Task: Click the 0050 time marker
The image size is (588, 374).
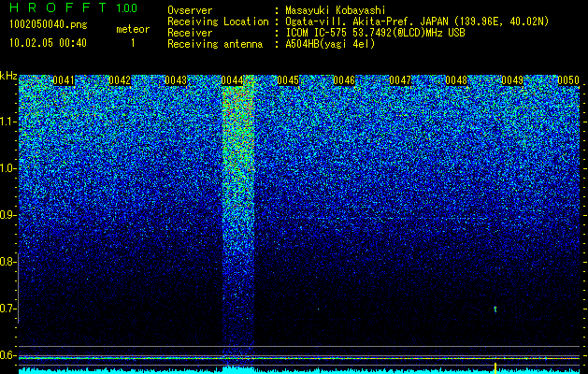Action: 568,80
